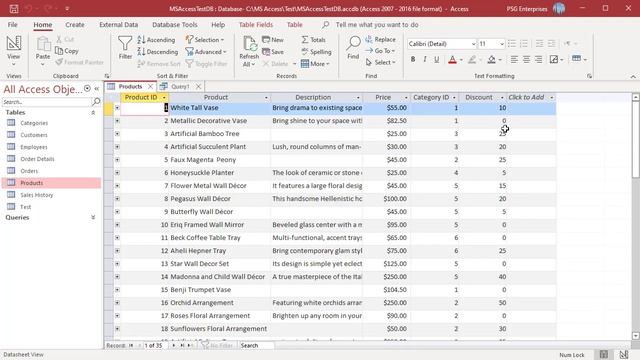
Task: Click Tell me what you want to do
Action: 377,24
